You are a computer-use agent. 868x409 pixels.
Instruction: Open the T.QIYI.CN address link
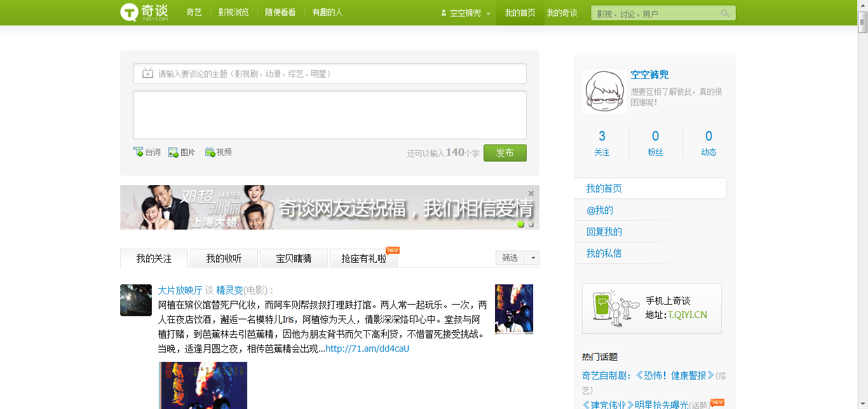[x=687, y=315]
